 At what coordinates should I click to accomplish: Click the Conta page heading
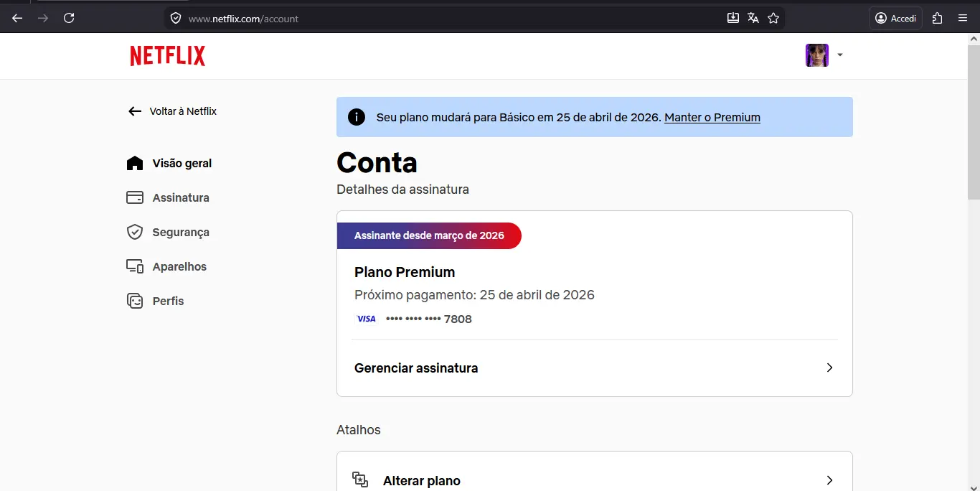[377, 162]
